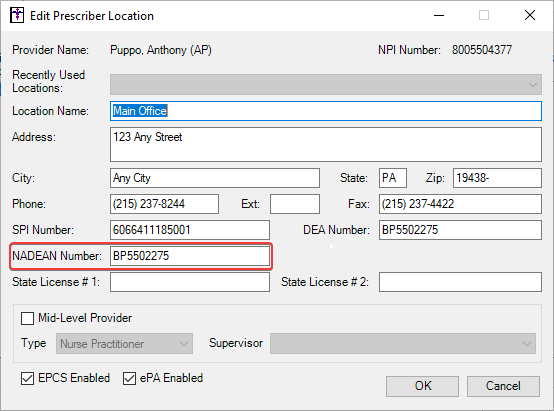Viewport: 554px width, 411px height.
Task: Expand the Nurse Practitioner Type dropdown
Action: [124, 344]
